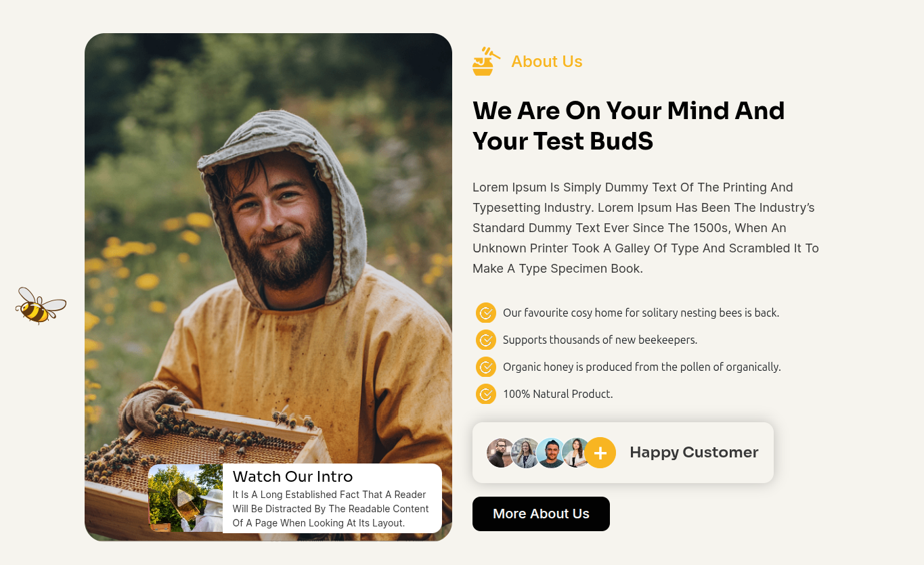Click the Happy Customer label
This screenshot has height=565, width=924.
point(694,452)
